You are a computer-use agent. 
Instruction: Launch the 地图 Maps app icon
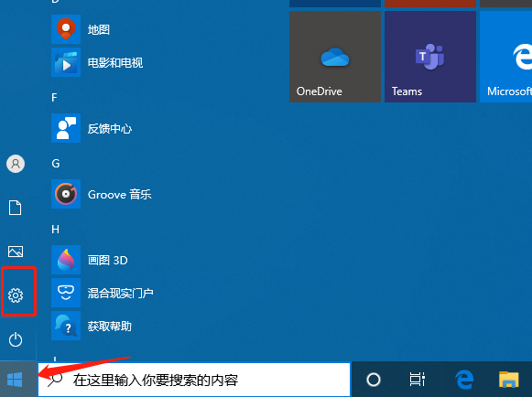[66, 29]
